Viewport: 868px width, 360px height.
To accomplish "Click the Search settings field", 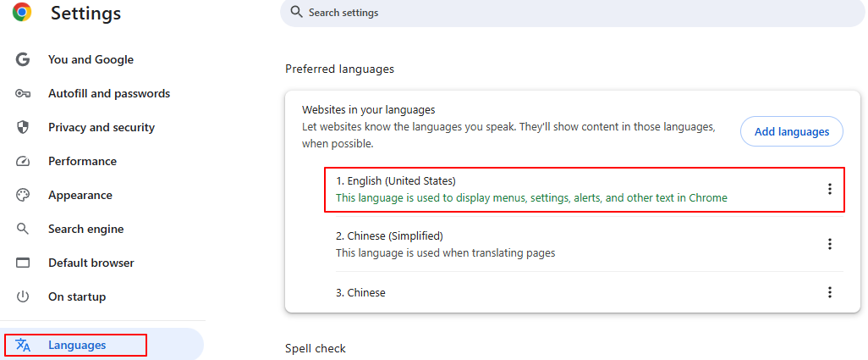I will coord(573,13).
